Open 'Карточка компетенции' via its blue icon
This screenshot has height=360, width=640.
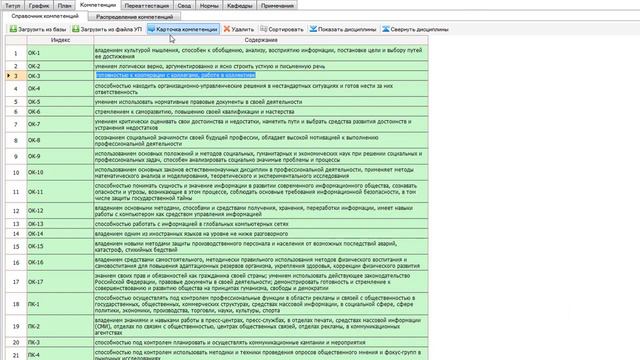[151, 29]
